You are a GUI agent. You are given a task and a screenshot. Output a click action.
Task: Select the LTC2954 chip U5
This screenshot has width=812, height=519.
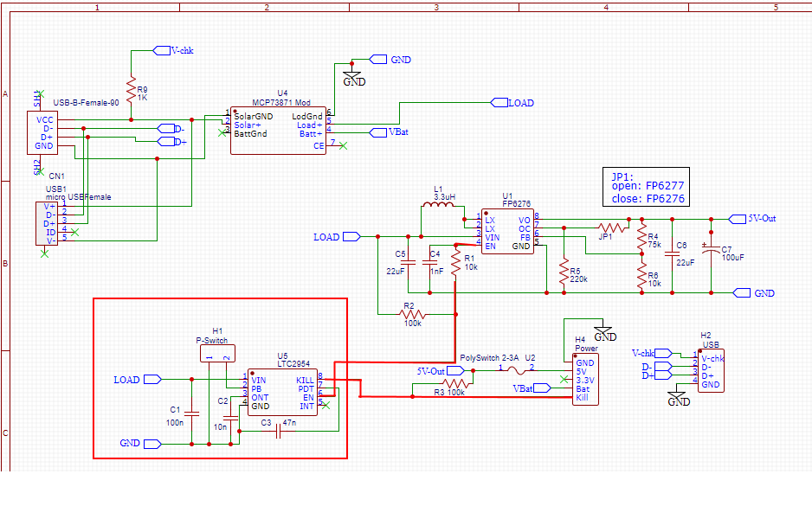pos(282,392)
